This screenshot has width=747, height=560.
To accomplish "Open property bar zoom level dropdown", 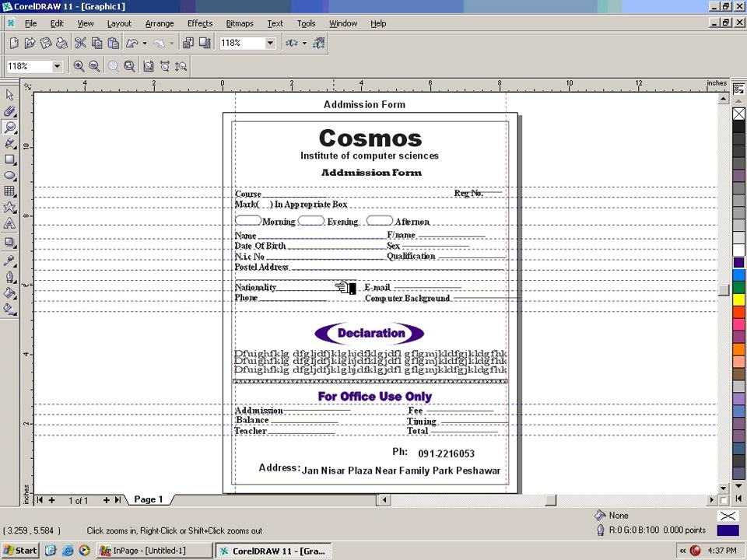I will [x=57, y=66].
